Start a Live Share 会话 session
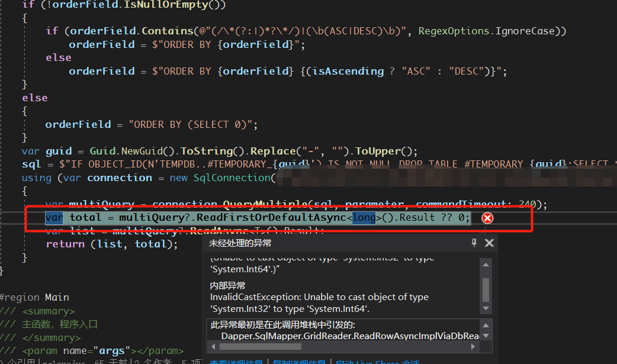Image resolution: width=617 pixels, height=364 pixels. [377, 362]
